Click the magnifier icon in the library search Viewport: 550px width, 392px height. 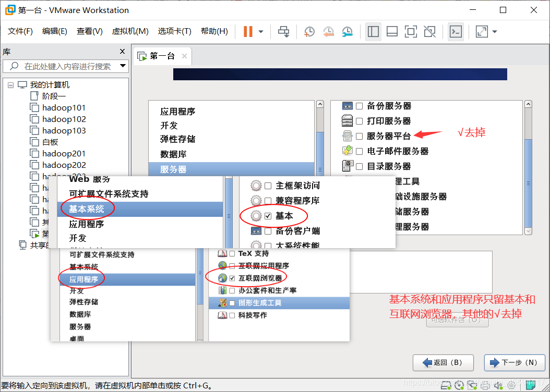tap(15, 66)
